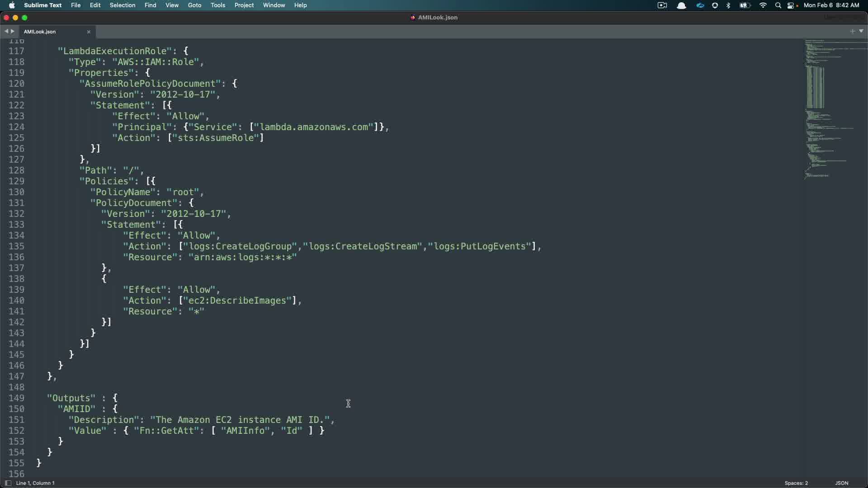Click the Bluetooth menu bar icon
Image resolution: width=868 pixels, height=488 pixels.
coord(728,5)
